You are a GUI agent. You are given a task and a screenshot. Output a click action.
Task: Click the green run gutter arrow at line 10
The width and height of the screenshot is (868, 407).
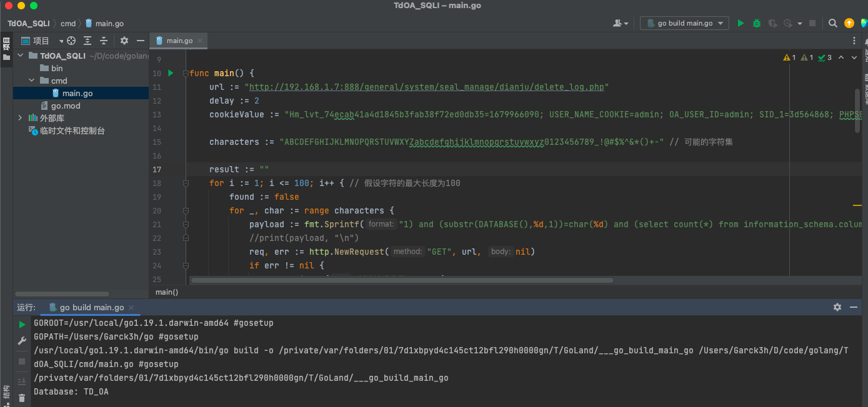[x=171, y=73]
